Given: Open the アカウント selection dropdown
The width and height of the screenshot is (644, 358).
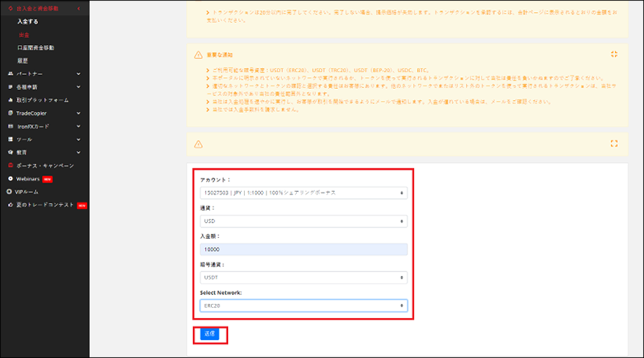Looking at the screenshot, I should coord(303,193).
